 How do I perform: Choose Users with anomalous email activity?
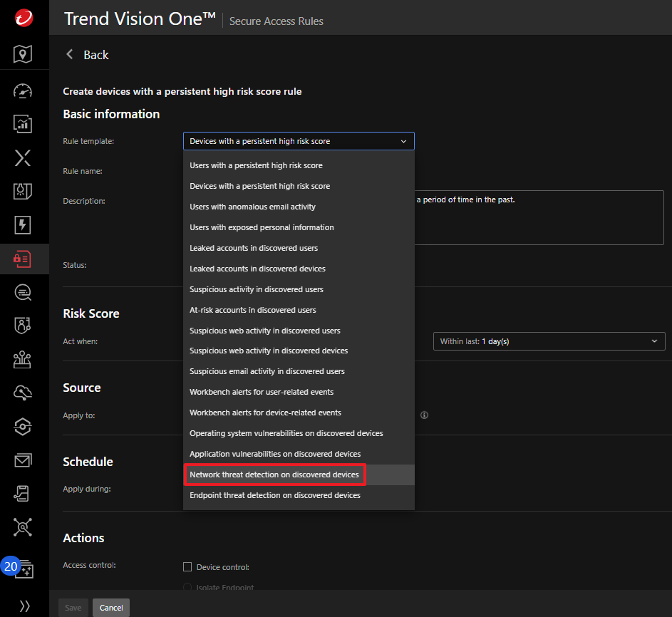[x=252, y=207]
